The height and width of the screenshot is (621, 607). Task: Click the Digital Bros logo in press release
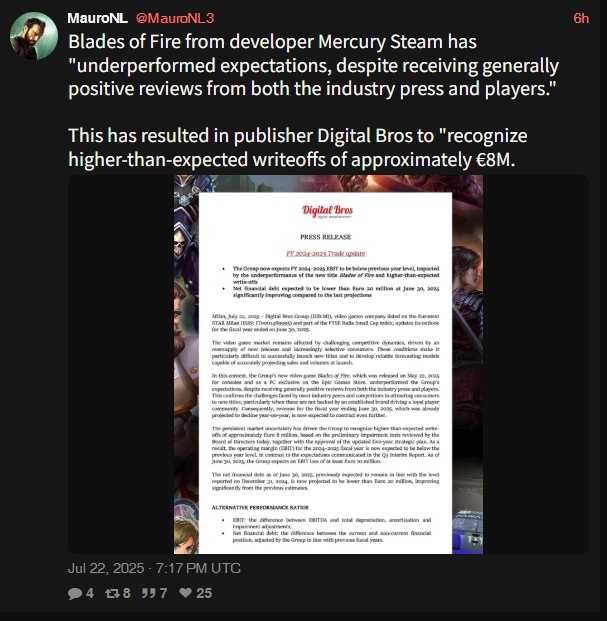point(327,211)
